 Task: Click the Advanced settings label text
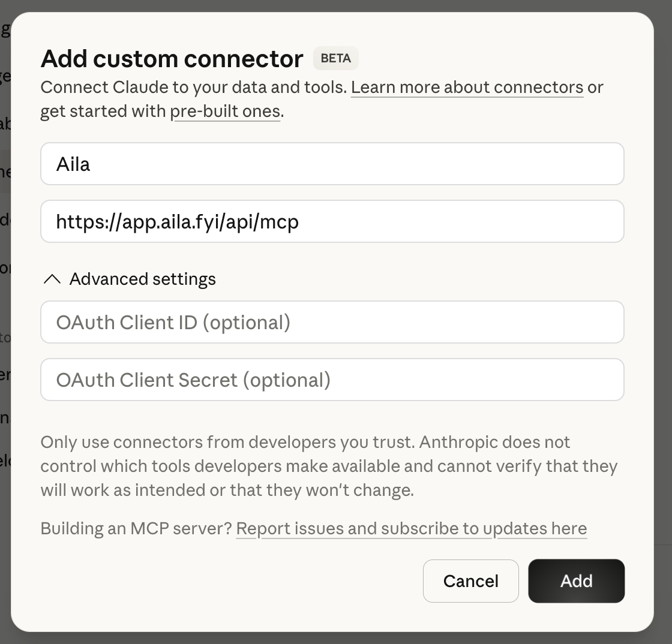coord(142,278)
